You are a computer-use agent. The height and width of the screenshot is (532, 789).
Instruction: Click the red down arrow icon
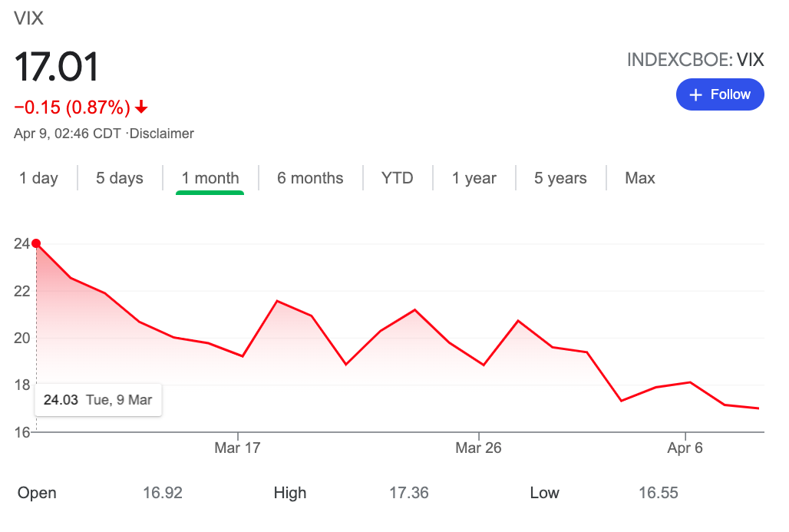coord(141,107)
